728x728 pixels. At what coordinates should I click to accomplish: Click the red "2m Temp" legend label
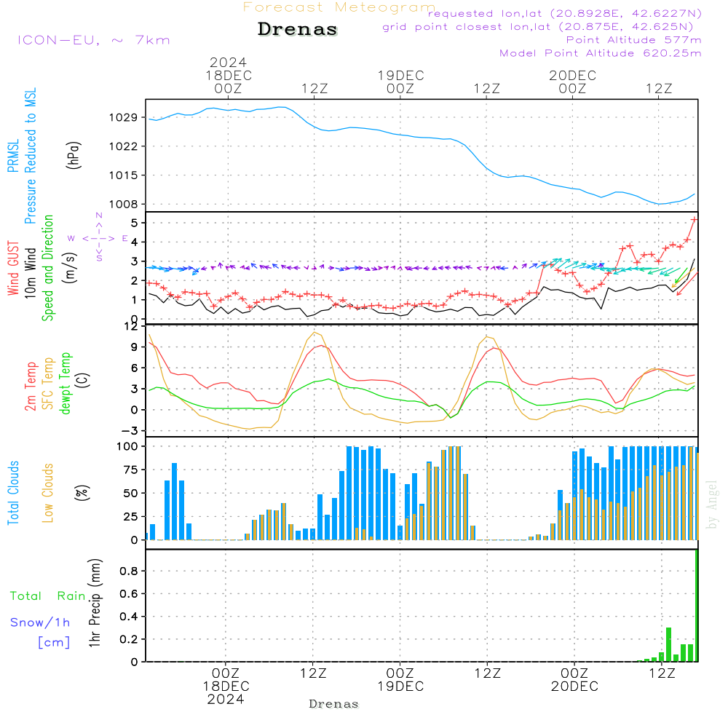tap(30, 387)
